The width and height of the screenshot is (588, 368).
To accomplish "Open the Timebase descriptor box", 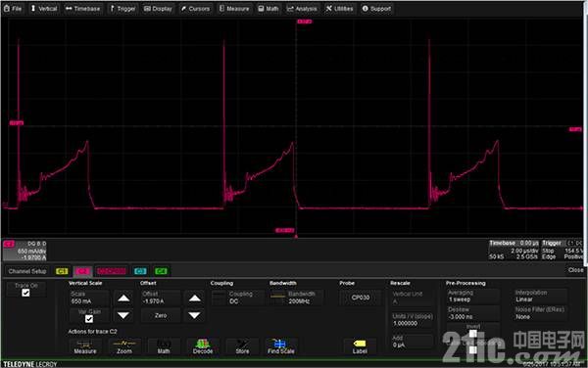I will pos(514,251).
